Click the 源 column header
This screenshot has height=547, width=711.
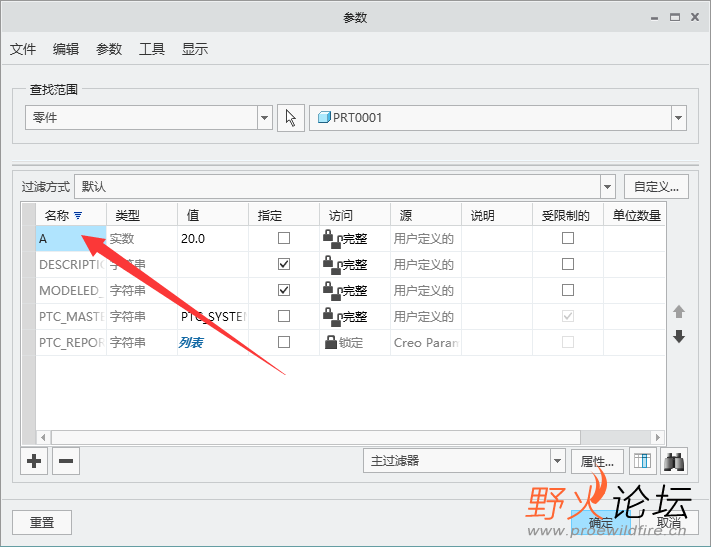(426, 215)
